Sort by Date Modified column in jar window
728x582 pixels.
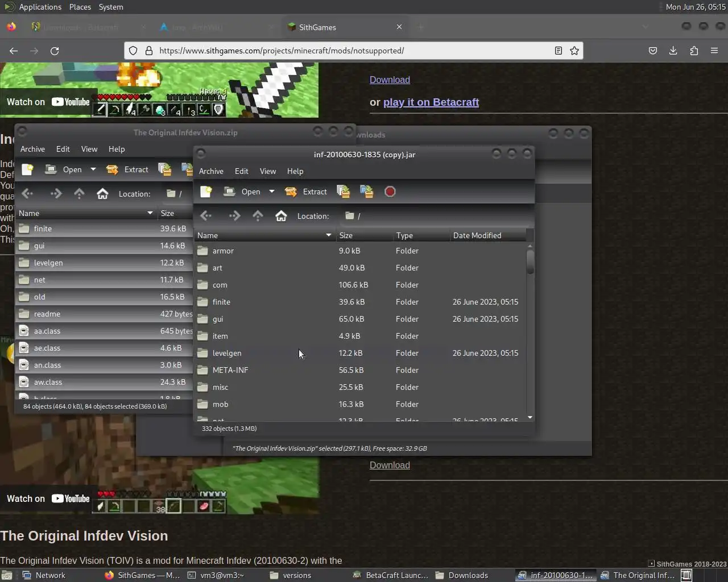point(488,235)
